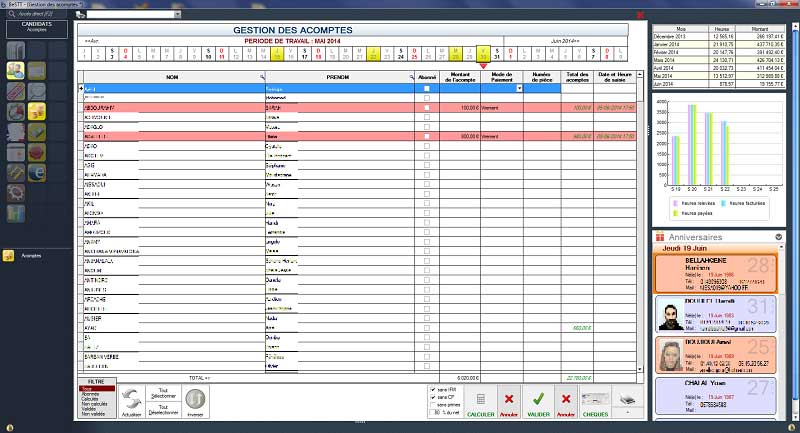Click the CALCULER calculator icon

481,402
